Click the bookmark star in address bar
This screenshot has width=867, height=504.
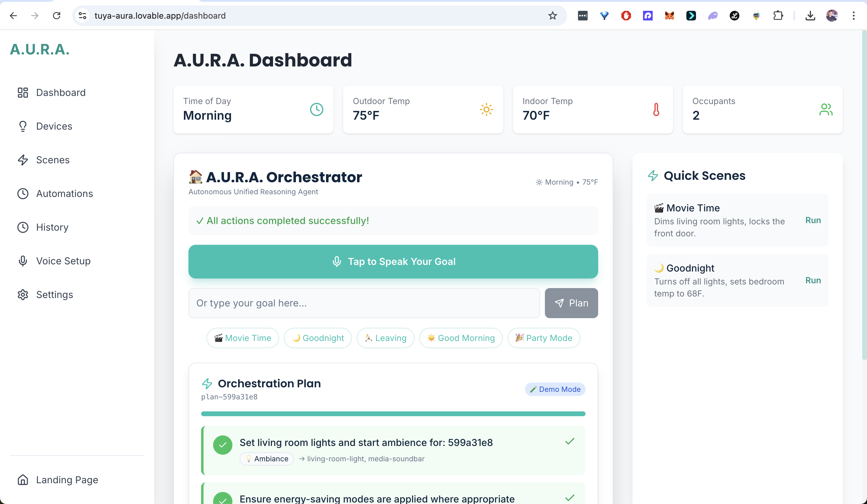click(x=552, y=15)
